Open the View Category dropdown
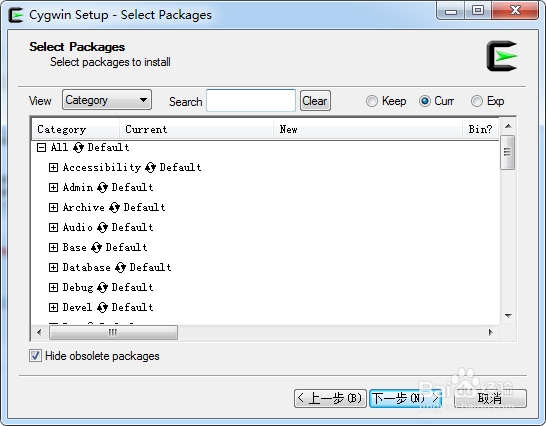The width and height of the screenshot is (546, 426). pyautogui.click(x=107, y=100)
